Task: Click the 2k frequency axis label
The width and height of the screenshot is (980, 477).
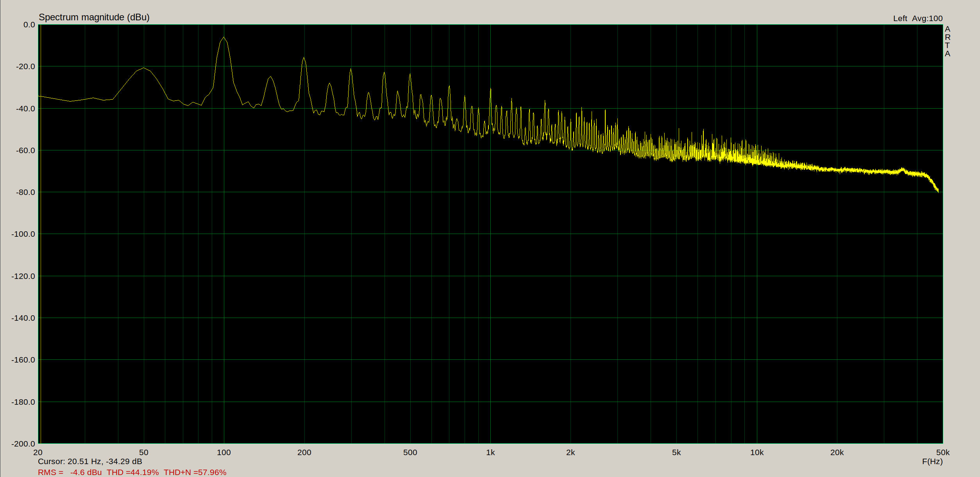Action: point(570,452)
